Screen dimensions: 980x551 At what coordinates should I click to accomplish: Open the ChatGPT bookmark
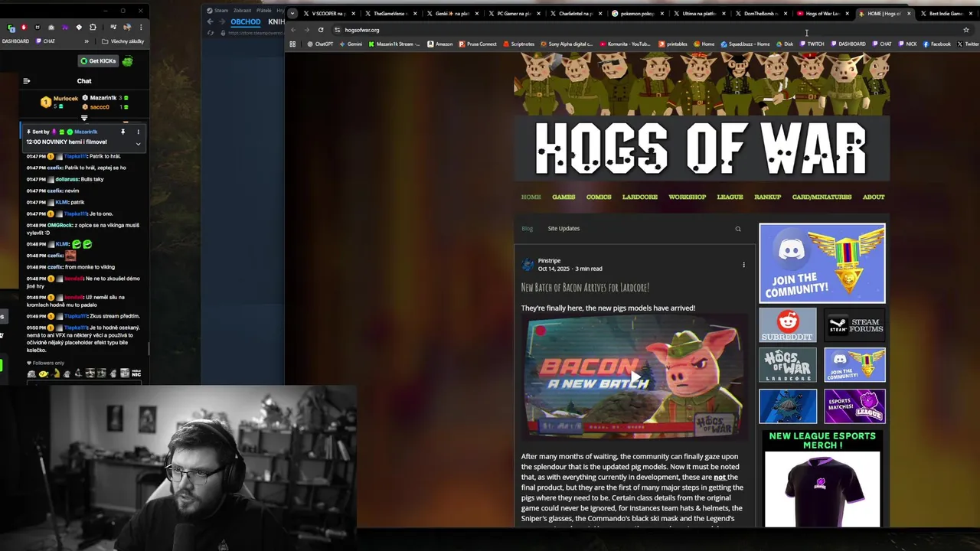tap(320, 44)
